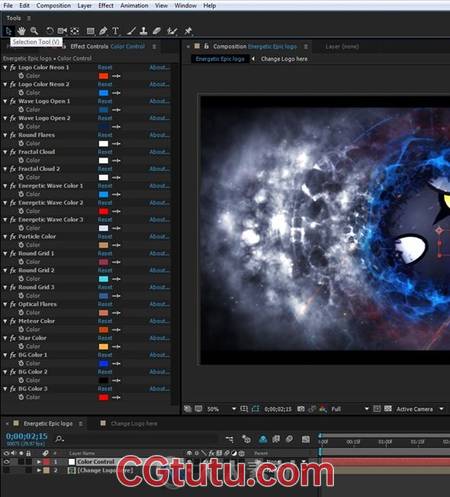This screenshot has height=497, width=450.
Task: Select the Rectangle shape tool
Action: coord(90,31)
